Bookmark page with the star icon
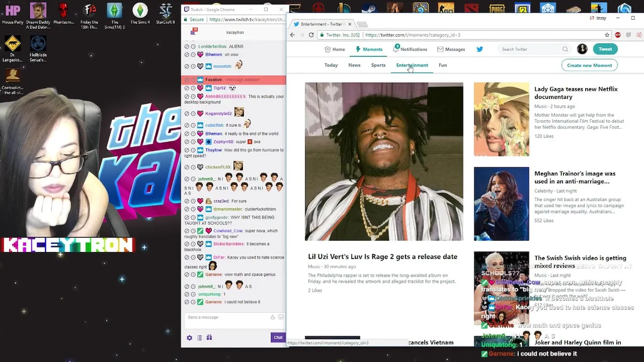644x362 pixels. (607, 35)
